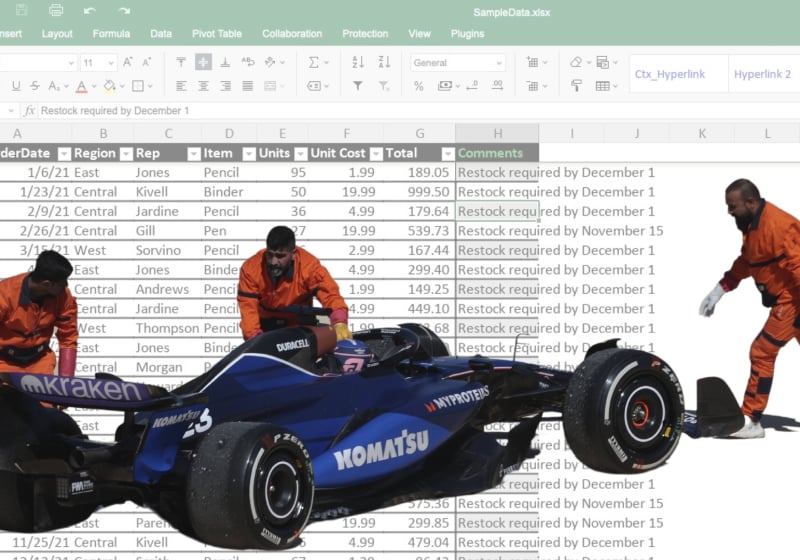Open the General number format dropdown
Screen dimensions: 800x560
tap(458, 63)
